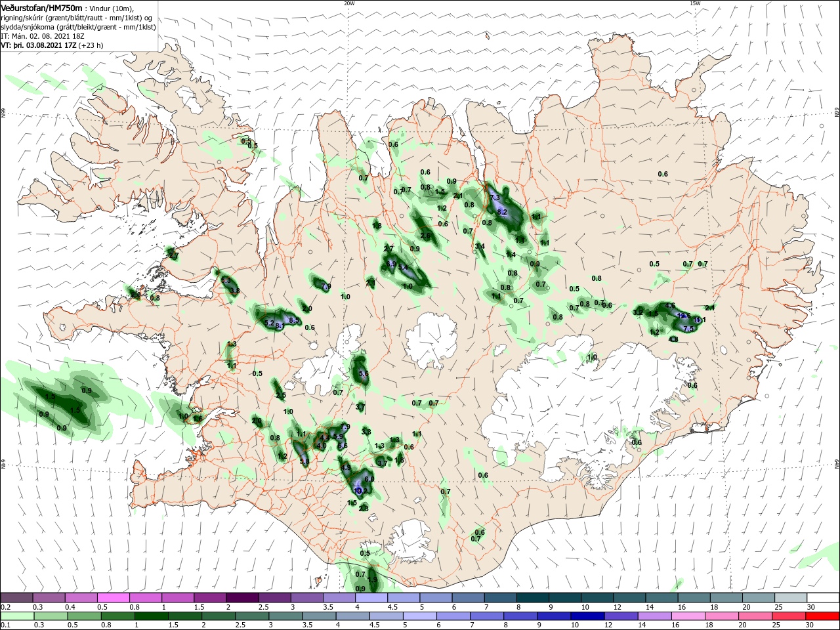Click the 3.4 precipitation value on the map
The height and width of the screenshot is (630, 840).
(x=480, y=246)
